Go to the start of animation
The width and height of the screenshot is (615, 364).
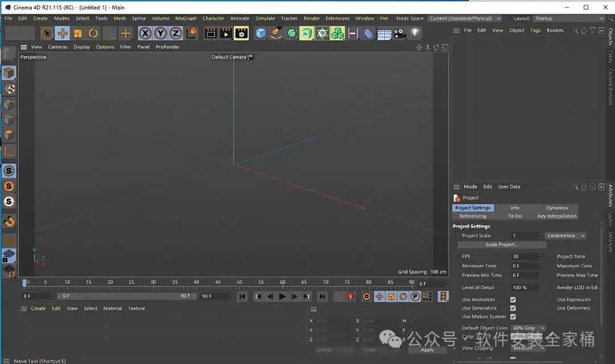coord(243,297)
